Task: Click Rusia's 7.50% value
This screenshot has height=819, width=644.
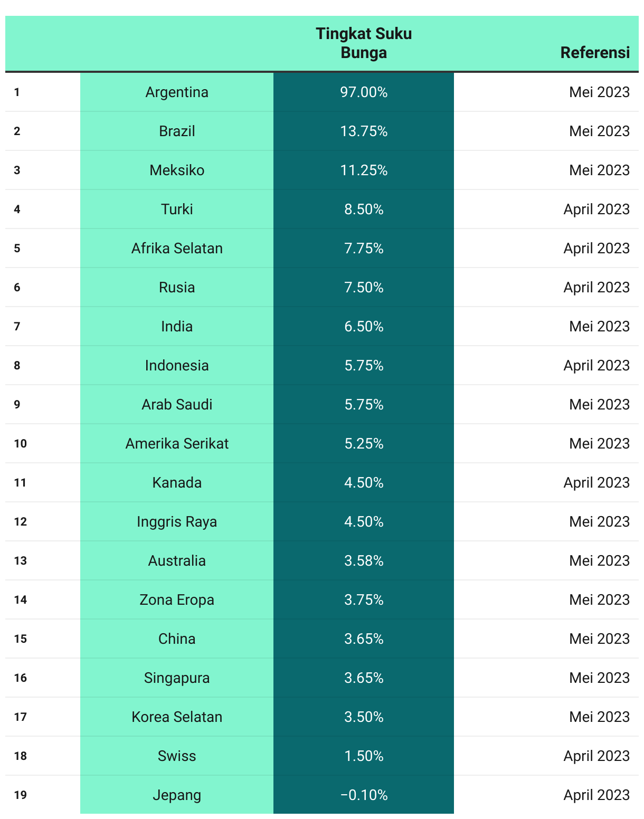Action: tap(364, 287)
